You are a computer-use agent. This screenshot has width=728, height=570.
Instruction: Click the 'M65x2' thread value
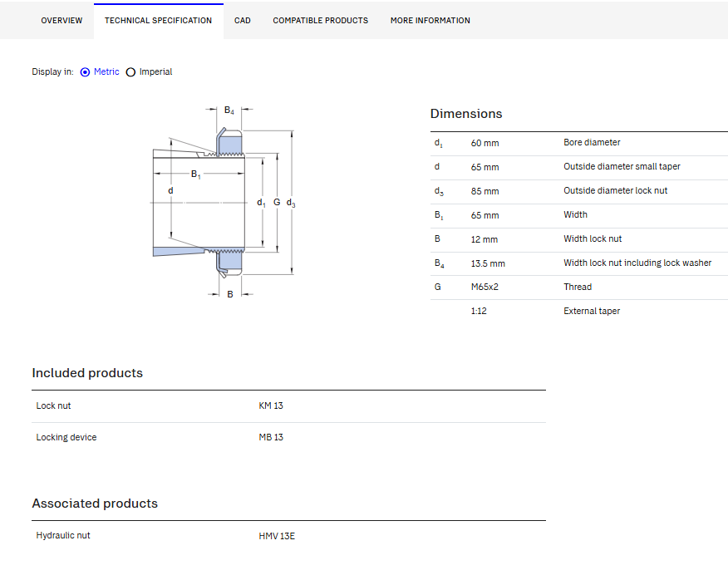coord(485,287)
